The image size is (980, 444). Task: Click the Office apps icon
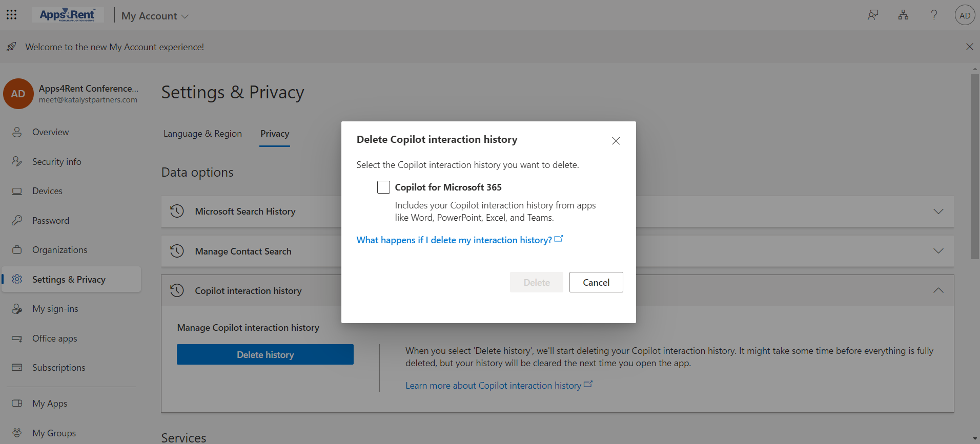[x=17, y=339]
